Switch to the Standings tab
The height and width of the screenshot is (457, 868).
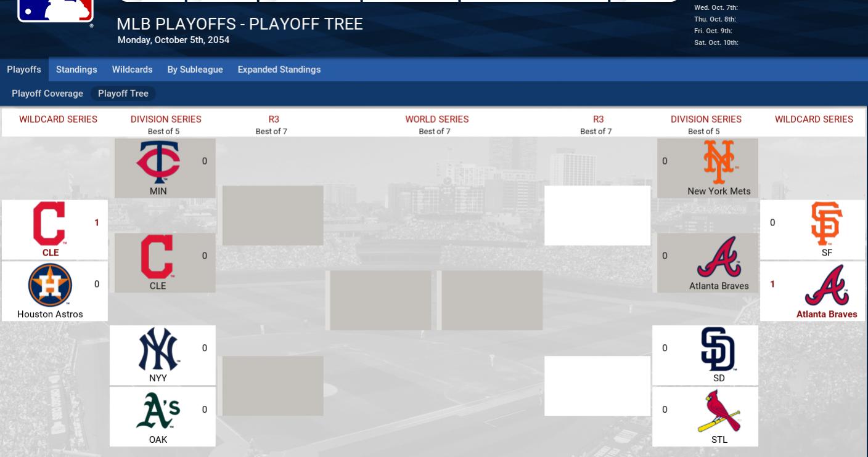[x=76, y=70]
